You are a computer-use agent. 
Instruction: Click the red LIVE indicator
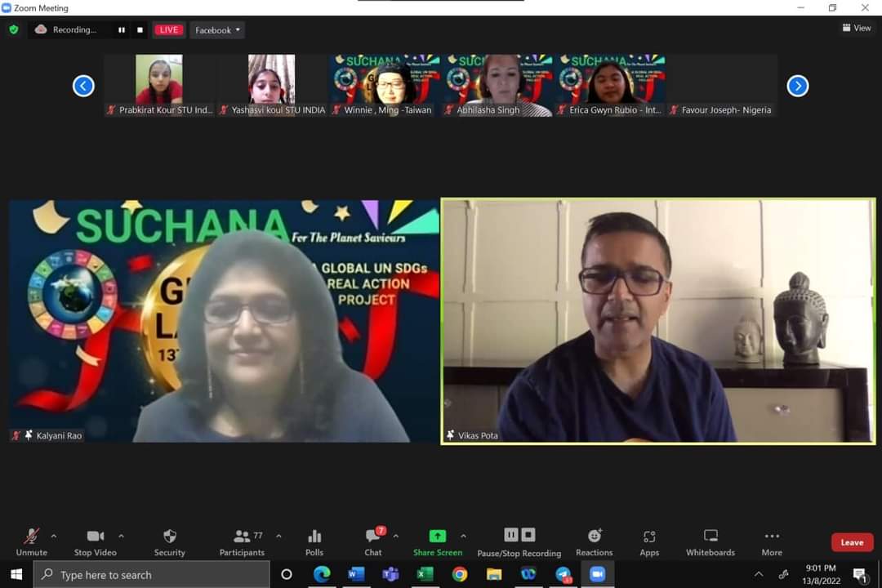click(169, 30)
